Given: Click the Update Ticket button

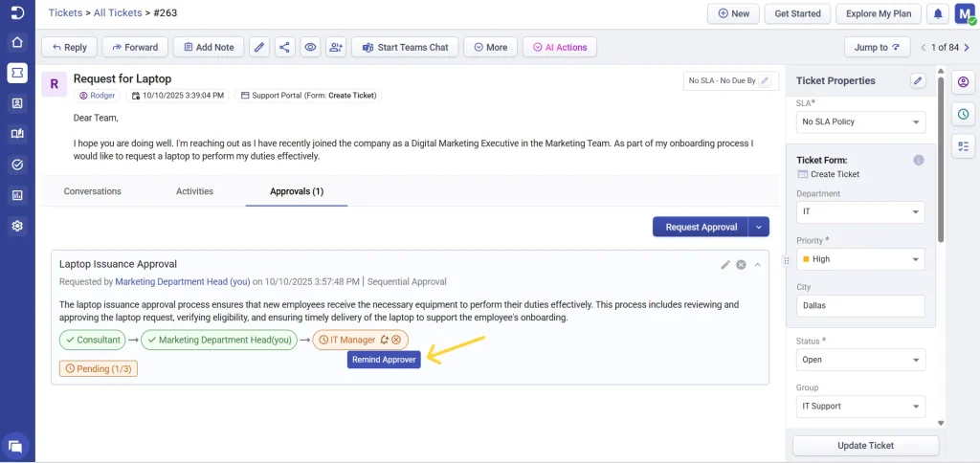Looking at the screenshot, I should click(865, 446).
